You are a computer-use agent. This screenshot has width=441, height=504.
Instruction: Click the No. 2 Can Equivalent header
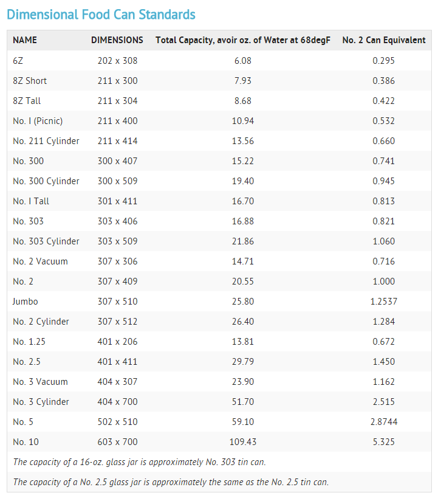point(384,40)
